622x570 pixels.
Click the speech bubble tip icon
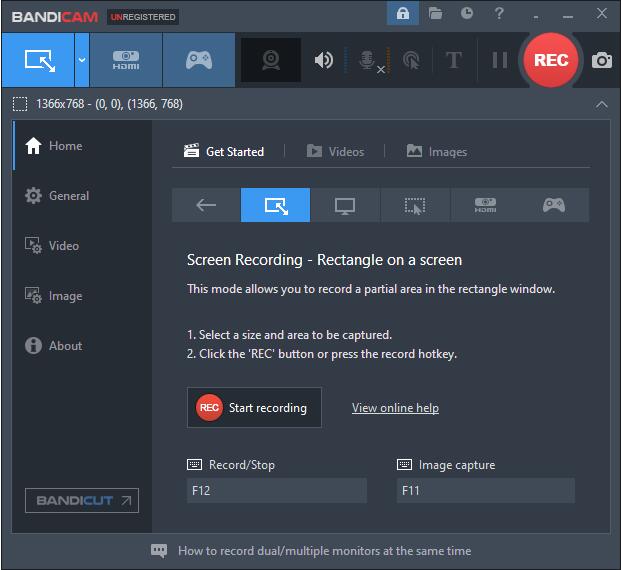pos(159,551)
